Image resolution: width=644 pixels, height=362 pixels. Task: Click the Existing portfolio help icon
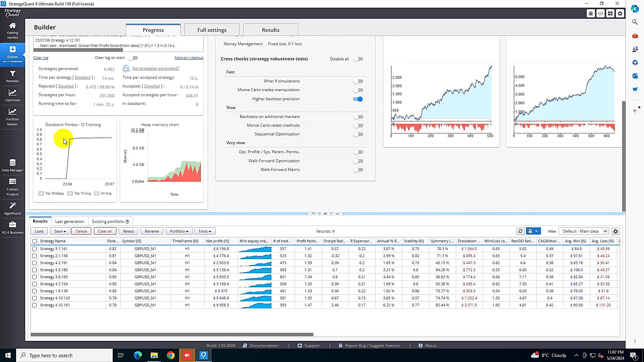click(x=127, y=222)
